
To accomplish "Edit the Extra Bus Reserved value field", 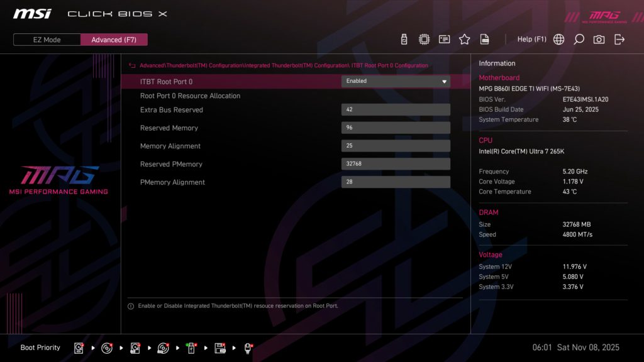I will (396, 109).
